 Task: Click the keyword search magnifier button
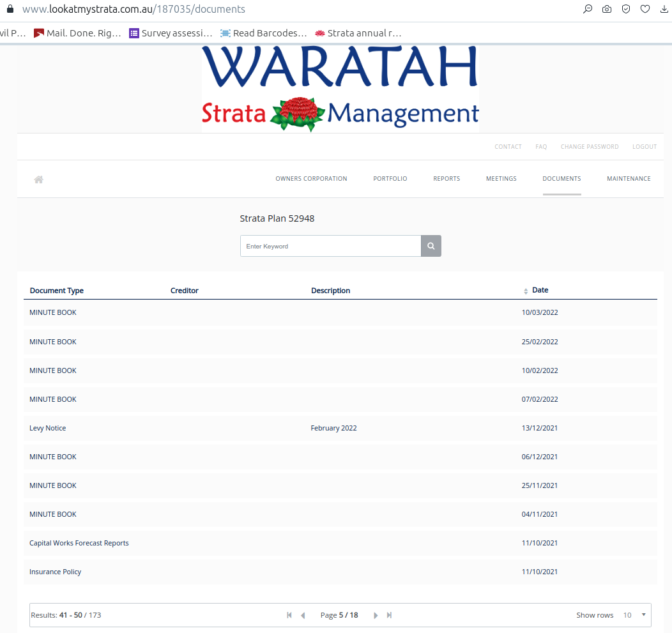pyautogui.click(x=431, y=246)
